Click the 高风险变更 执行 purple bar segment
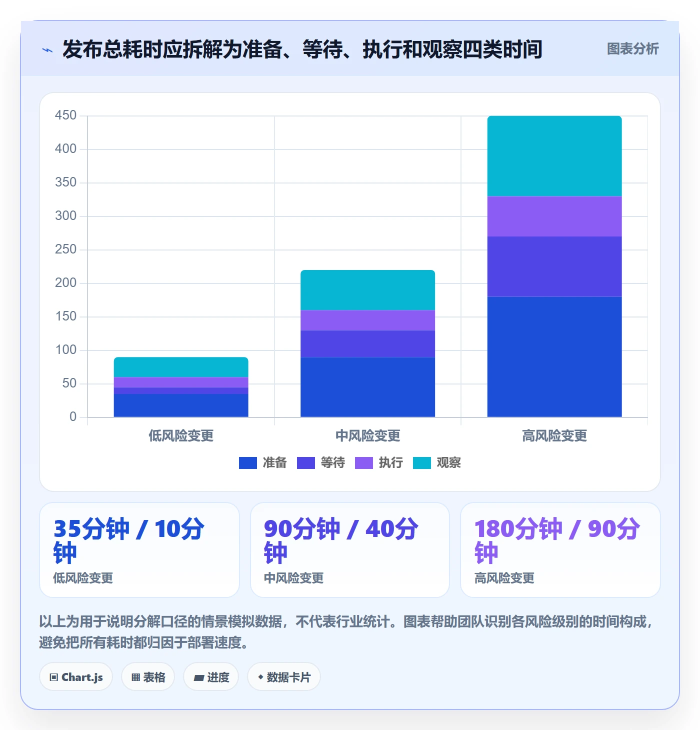The width and height of the screenshot is (700, 730). pyautogui.click(x=554, y=216)
